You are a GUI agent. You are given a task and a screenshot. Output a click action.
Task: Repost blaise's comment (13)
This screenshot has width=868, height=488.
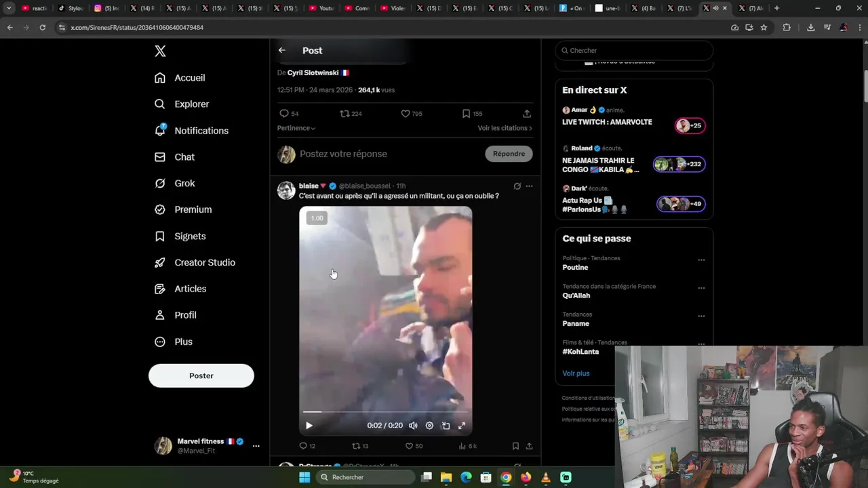click(360, 446)
